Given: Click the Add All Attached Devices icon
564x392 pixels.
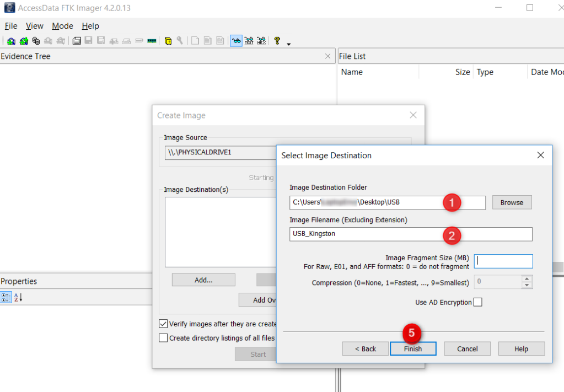Looking at the screenshot, I should click(23, 41).
